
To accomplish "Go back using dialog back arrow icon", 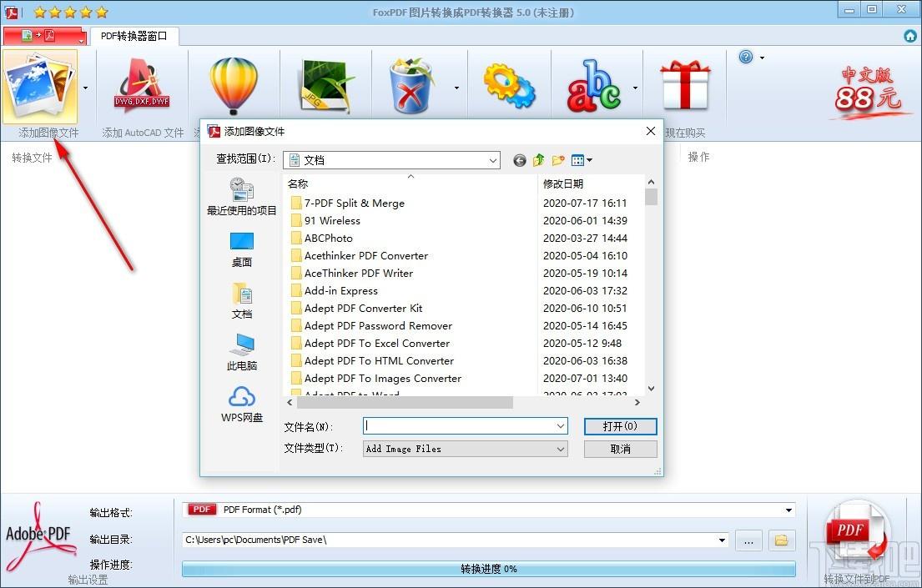I will click(519, 160).
